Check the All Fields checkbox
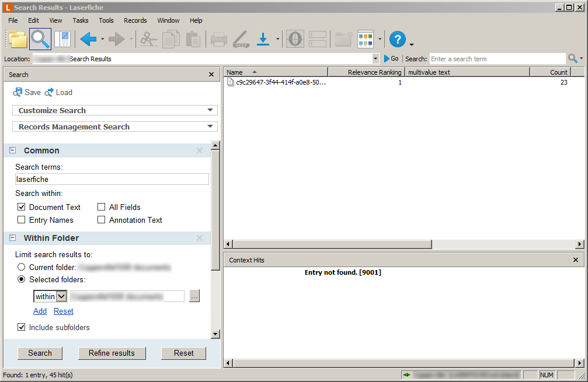588x382 pixels. [x=101, y=207]
